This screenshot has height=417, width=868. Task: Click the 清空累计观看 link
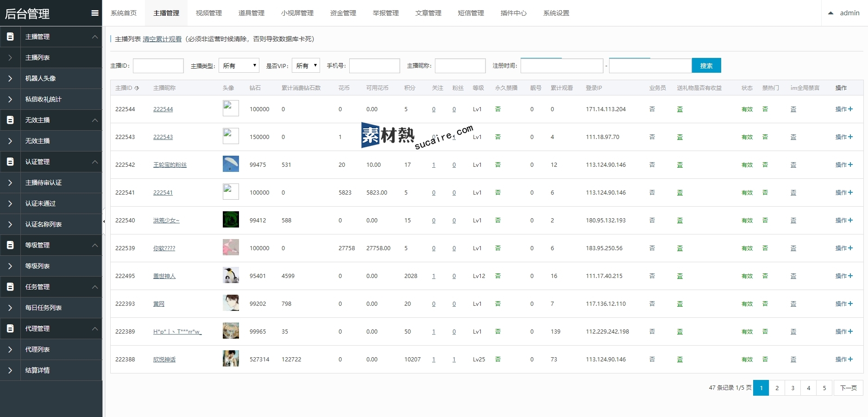point(162,39)
